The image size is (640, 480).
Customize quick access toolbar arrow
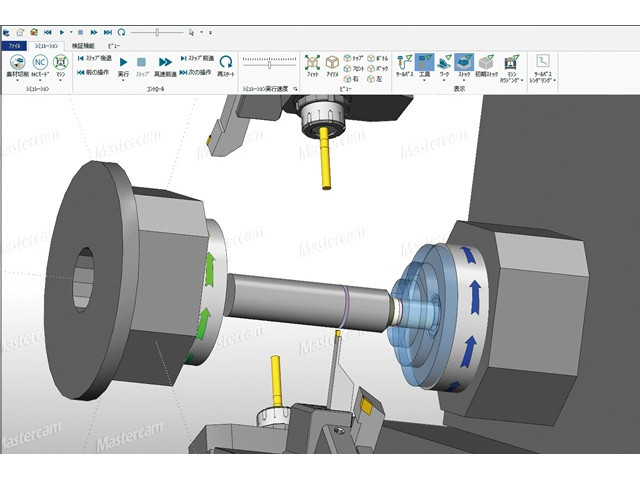[211, 32]
